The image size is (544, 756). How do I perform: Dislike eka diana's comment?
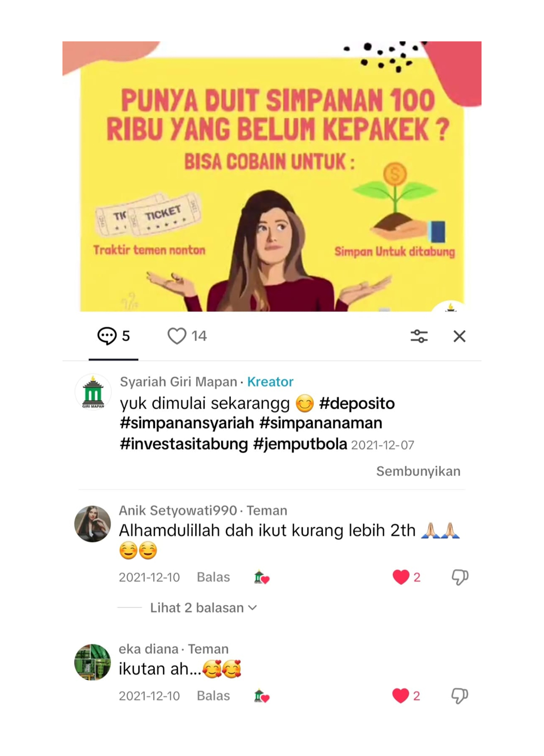coord(459,696)
